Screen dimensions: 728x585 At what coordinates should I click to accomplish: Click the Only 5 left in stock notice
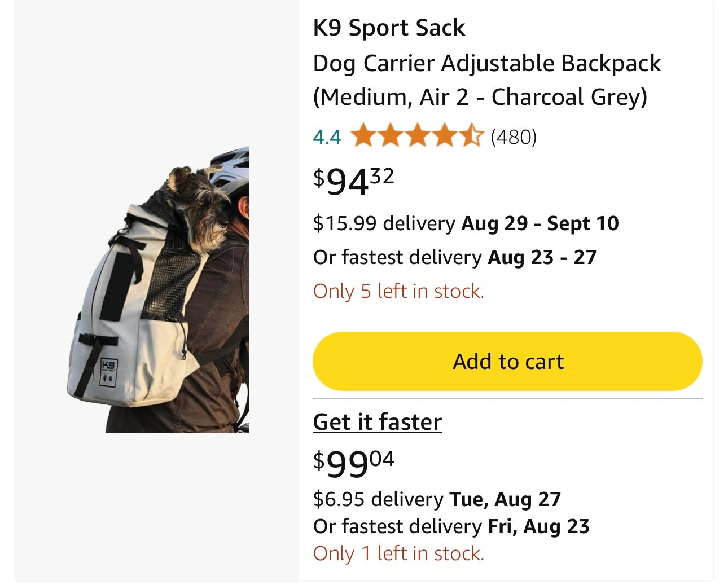398,291
